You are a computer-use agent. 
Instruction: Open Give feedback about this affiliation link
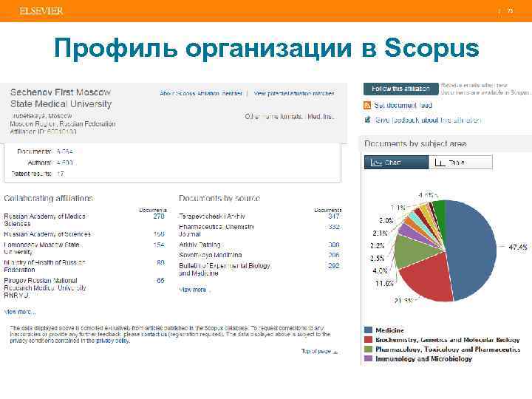[428, 120]
